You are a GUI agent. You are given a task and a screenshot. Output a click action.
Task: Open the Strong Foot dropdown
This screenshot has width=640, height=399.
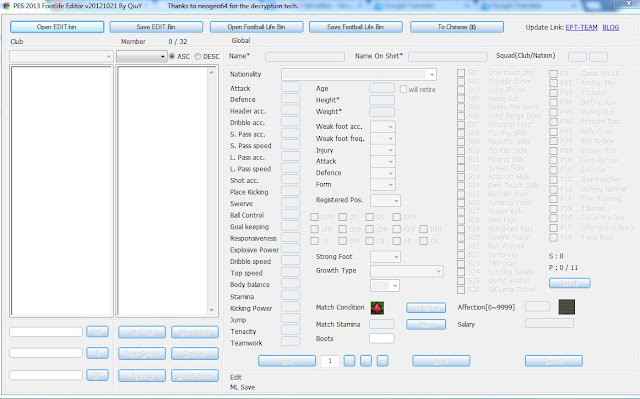(385, 257)
